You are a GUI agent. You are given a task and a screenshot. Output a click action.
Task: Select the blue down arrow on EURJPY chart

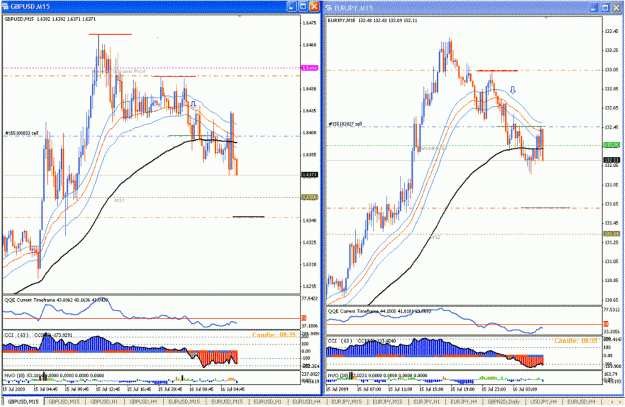[x=513, y=90]
